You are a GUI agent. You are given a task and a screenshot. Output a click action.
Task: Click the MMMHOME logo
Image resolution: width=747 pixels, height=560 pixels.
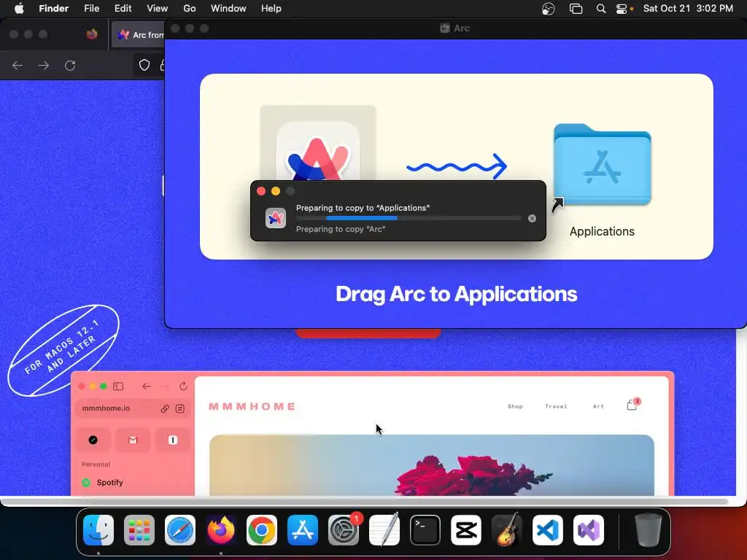(x=252, y=407)
